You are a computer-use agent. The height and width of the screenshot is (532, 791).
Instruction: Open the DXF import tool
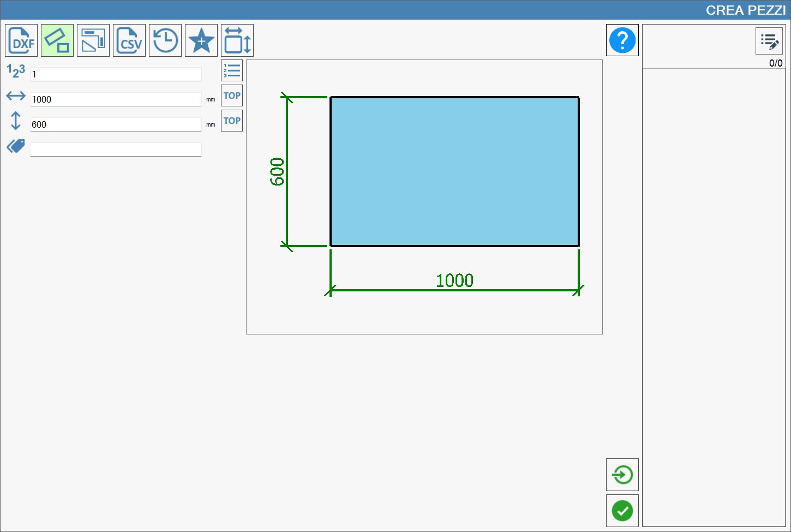coord(21,40)
